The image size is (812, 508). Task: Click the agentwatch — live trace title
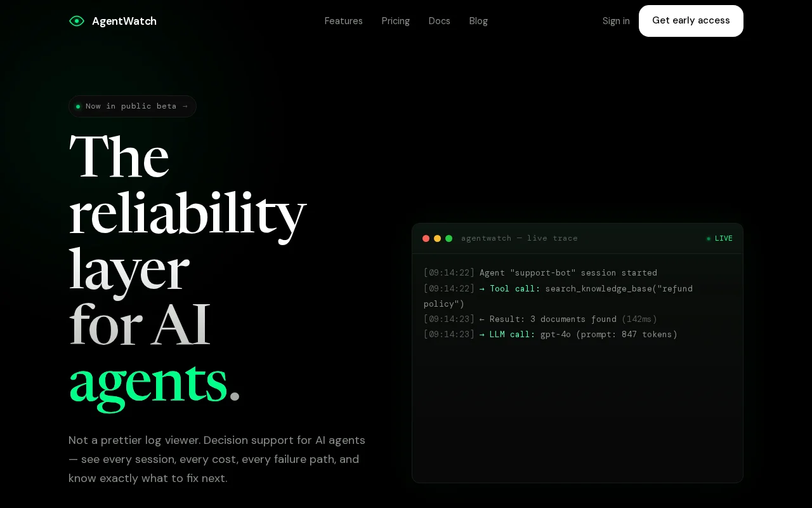click(x=520, y=239)
